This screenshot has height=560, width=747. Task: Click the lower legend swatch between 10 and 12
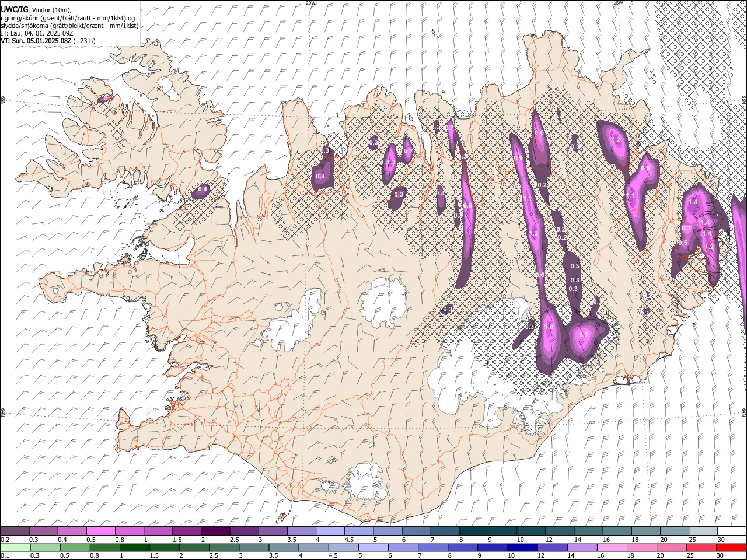point(523,547)
